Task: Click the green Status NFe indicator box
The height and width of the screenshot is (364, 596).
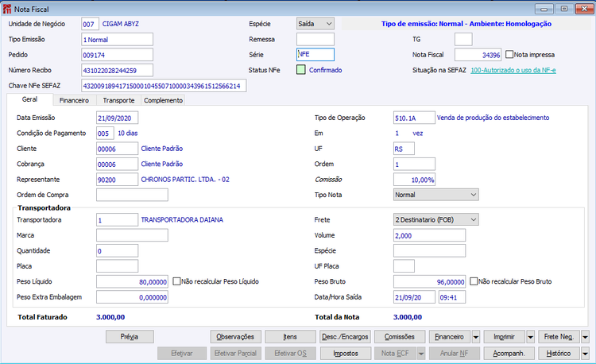Action: pos(301,70)
